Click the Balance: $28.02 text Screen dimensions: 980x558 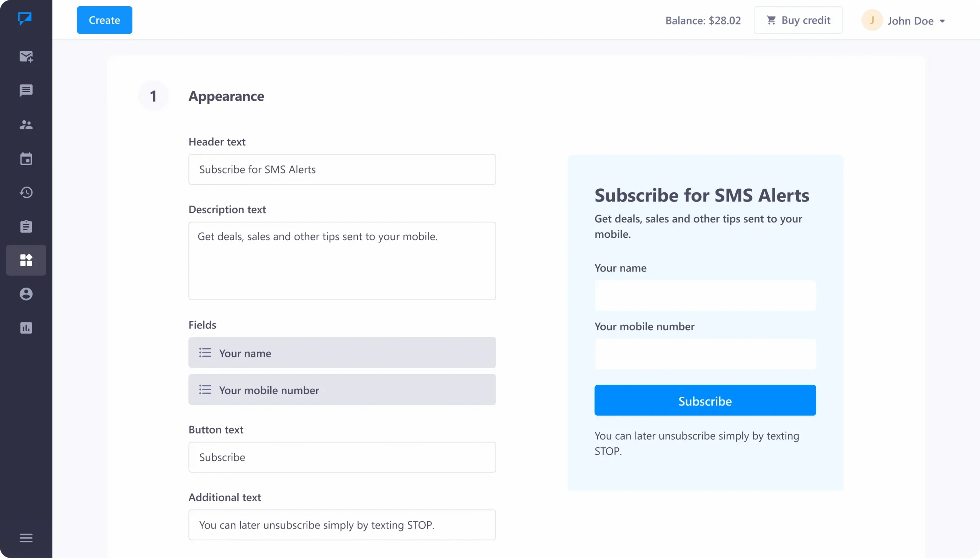point(703,20)
